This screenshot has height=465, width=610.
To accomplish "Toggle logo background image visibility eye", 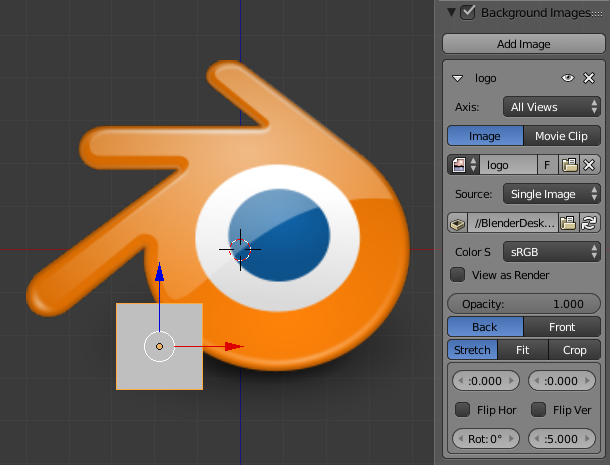I will [x=568, y=78].
